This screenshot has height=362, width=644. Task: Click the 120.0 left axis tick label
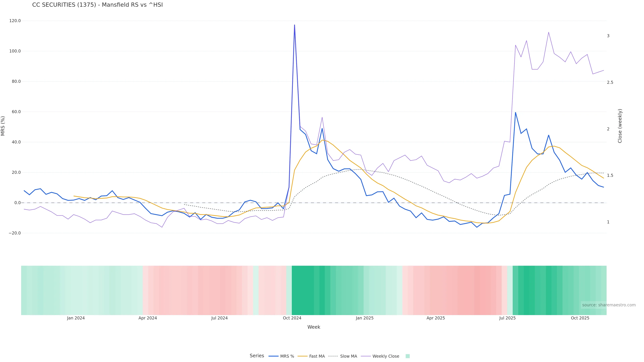(15, 21)
